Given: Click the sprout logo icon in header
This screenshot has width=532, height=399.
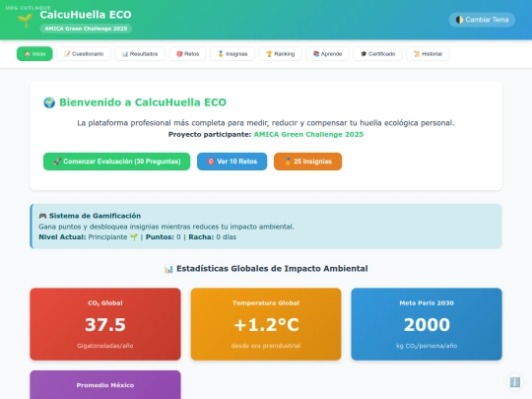Looking at the screenshot, I should pyautogui.click(x=25, y=21).
